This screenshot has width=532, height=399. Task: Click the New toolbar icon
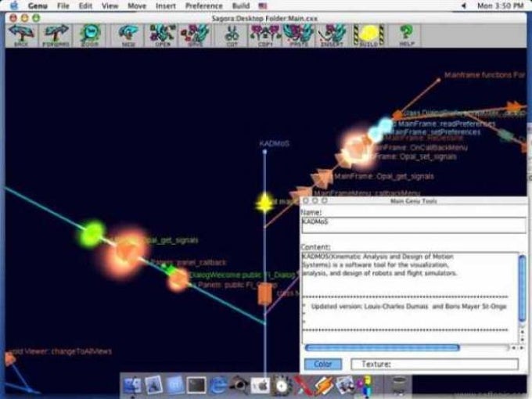(128, 35)
